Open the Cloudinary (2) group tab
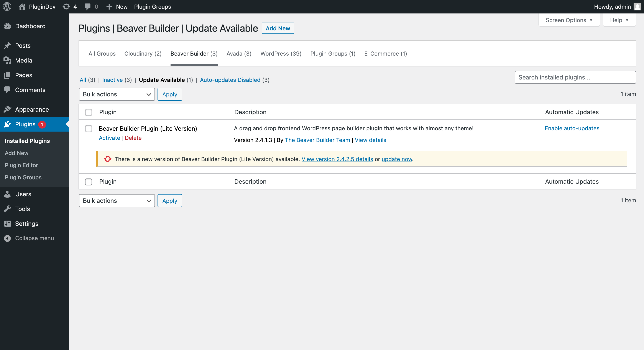644x350 pixels. tap(143, 54)
